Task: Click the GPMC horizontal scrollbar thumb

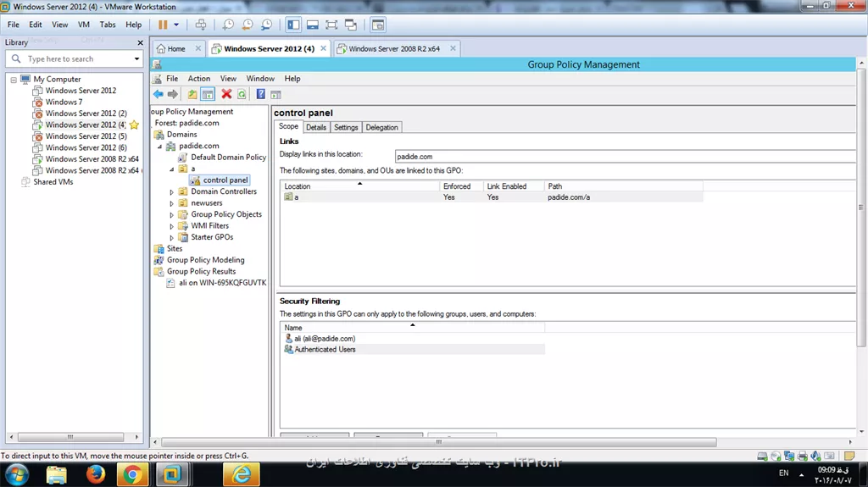Action: tap(438, 442)
